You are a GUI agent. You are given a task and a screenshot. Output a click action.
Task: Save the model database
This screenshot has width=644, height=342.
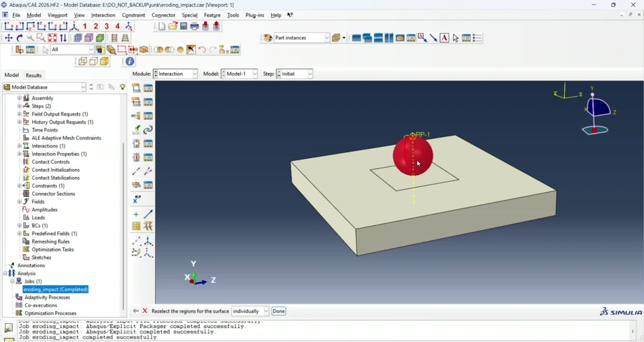184,26
